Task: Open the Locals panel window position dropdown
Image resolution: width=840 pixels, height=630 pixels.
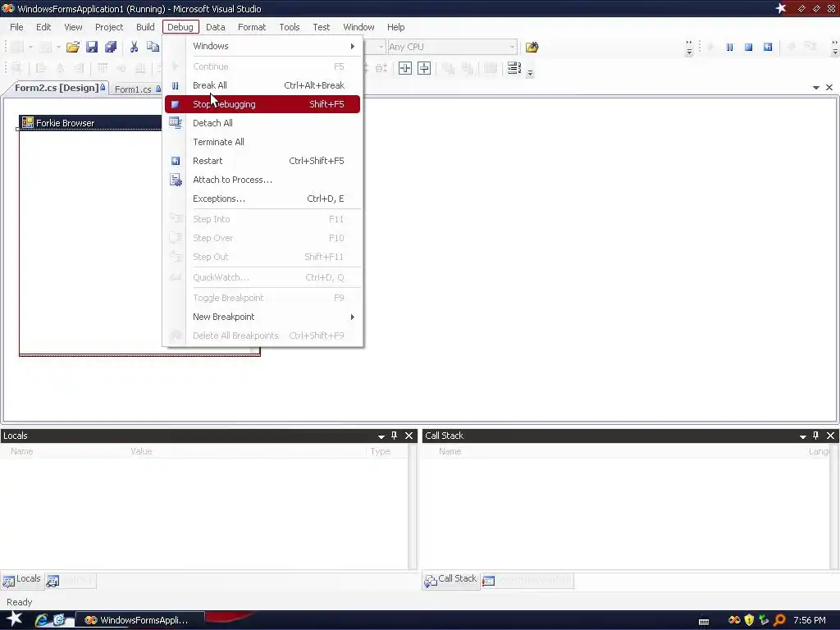Action: (x=381, y=436)
